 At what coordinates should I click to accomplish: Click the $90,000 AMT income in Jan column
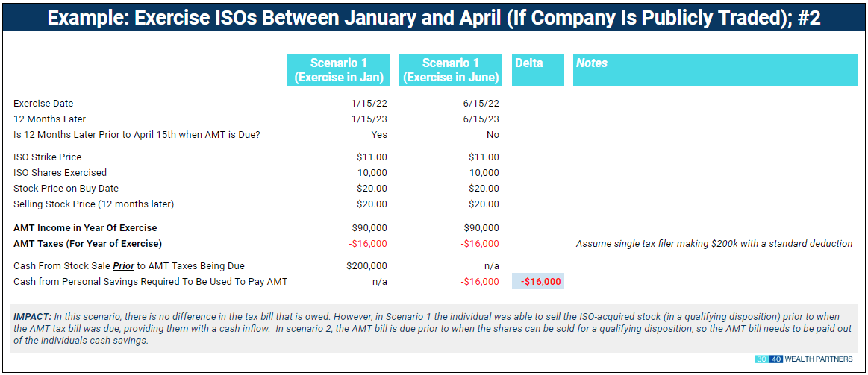tap(369, 227)
